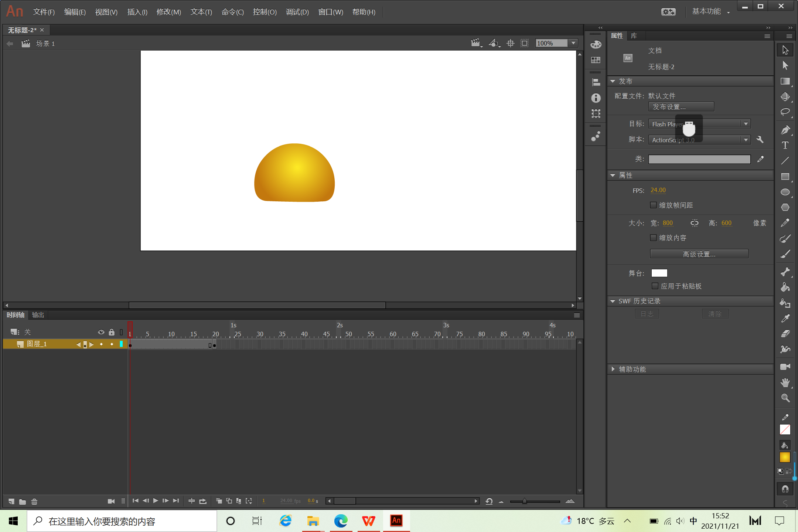This screenshot has width=798, height=532.
Task: Activate the Zoom magnifier tool
Action: point(785,398)
